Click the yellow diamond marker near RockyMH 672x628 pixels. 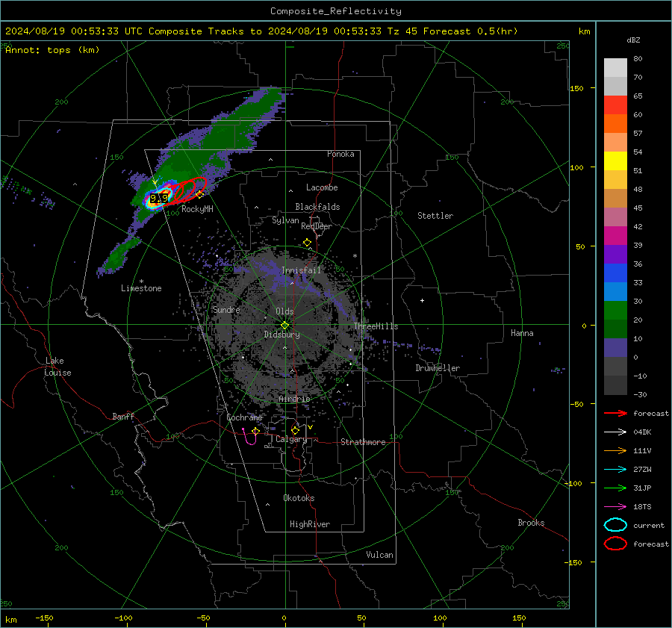pos(199,195)
